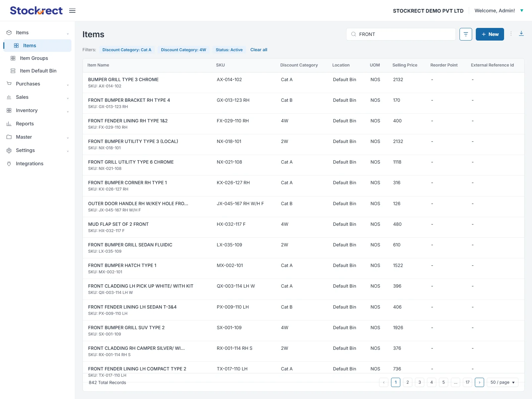Click the Reports bar chart icon
Screen dimensions: 532x399
[9, 124]
